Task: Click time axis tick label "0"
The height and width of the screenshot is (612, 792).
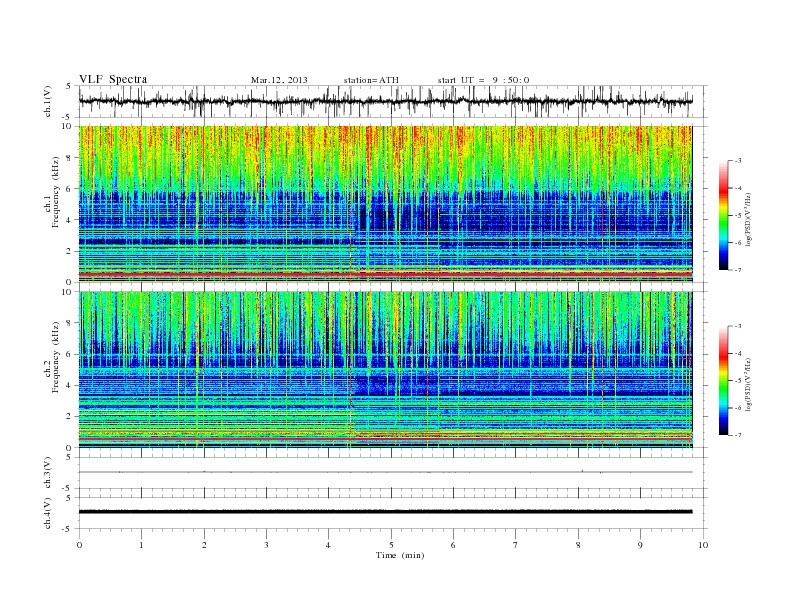Action: point(79,545)
